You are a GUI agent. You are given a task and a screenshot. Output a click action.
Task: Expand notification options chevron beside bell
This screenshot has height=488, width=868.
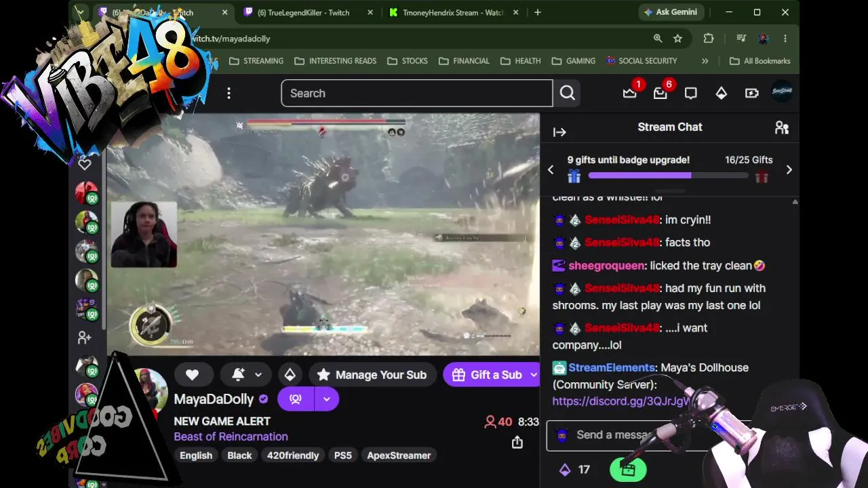tap(258, 375)
